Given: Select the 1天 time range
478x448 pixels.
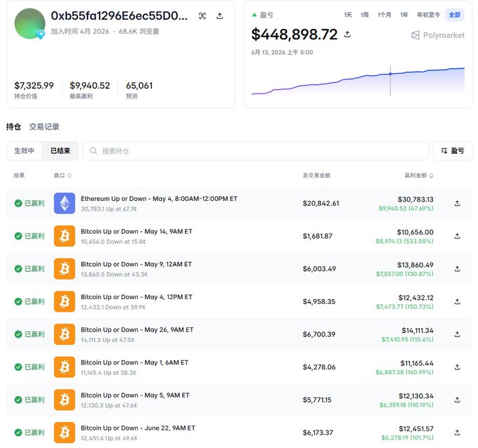Looking at the screenshot, I should pyautogui.click(x=348, y=15).
